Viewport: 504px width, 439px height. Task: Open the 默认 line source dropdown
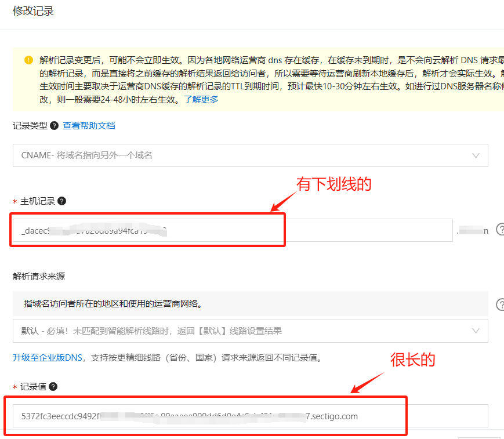(250, 331)
